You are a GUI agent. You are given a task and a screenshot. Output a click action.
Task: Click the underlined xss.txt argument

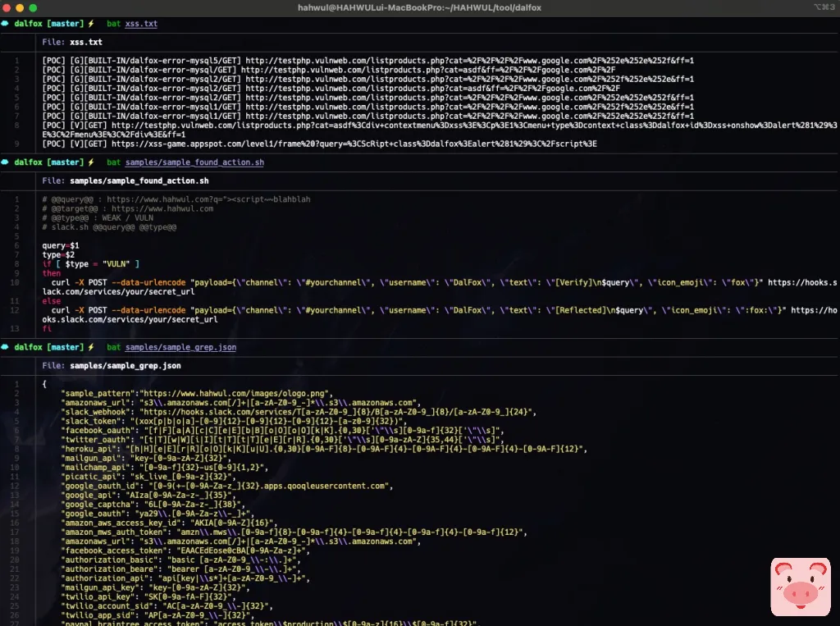click(x=141, y=24)
